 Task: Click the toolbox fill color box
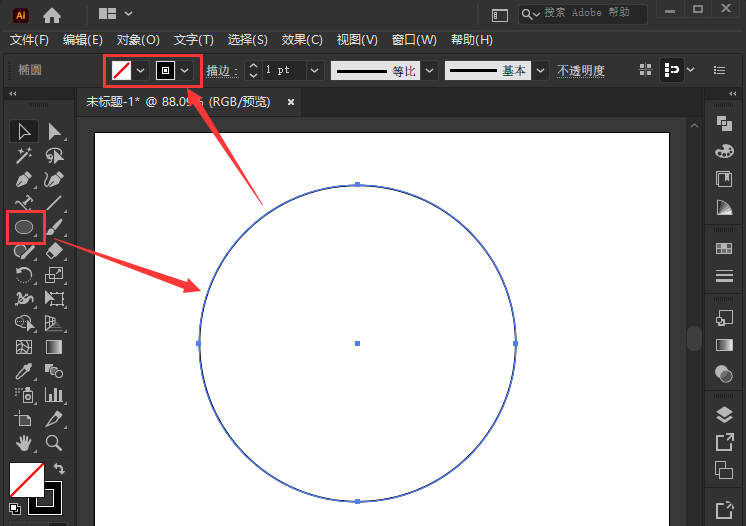click(x=27, y=480)
